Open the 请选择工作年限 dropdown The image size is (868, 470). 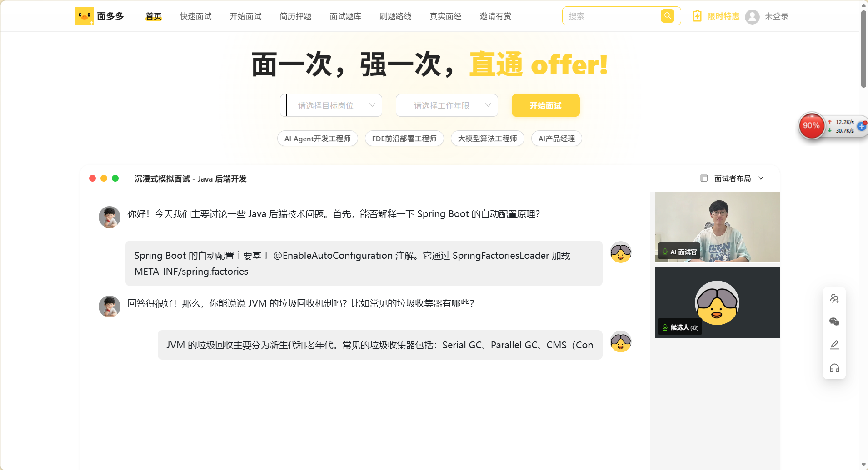(x=447, y=105)
